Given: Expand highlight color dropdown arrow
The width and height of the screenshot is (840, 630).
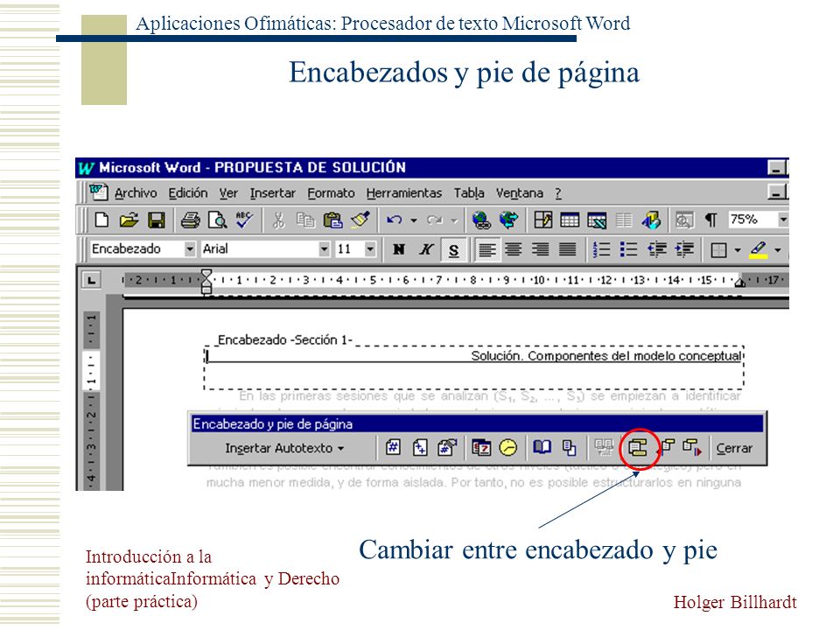Looking at the screenshot, I should coord(778,250).
